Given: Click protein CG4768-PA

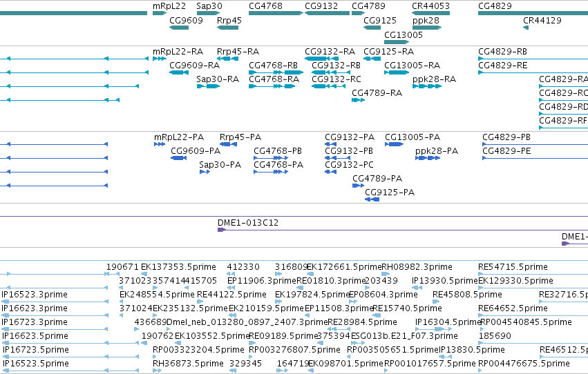Looking at the screenshot, I should (271, 172).
